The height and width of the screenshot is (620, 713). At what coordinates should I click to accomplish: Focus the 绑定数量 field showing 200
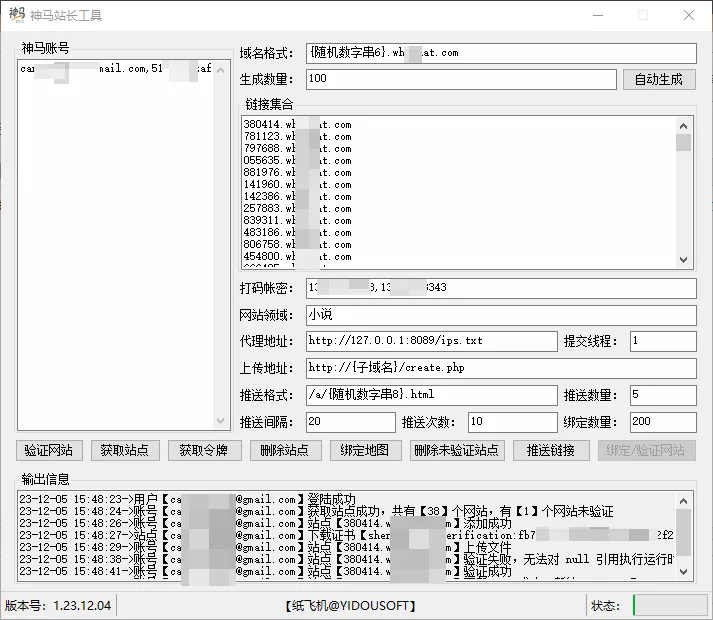(x=663, y=422)
